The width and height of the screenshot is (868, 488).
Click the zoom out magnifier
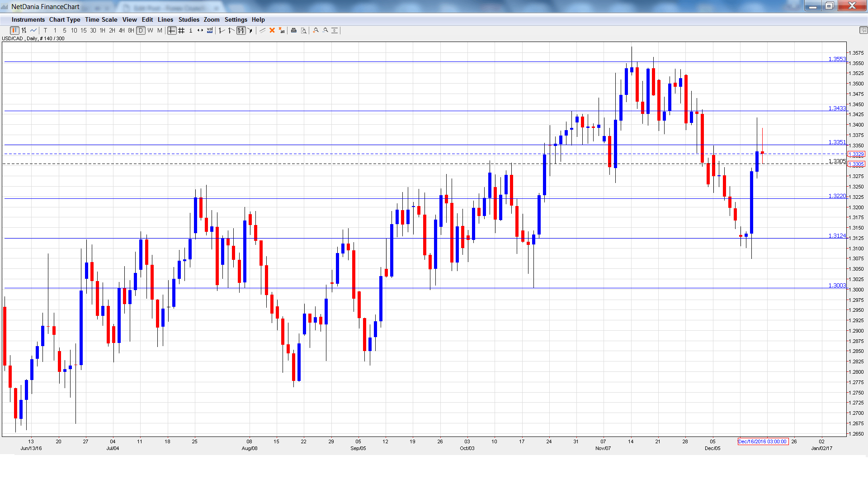pyautogui.click(x=325, y=30)
